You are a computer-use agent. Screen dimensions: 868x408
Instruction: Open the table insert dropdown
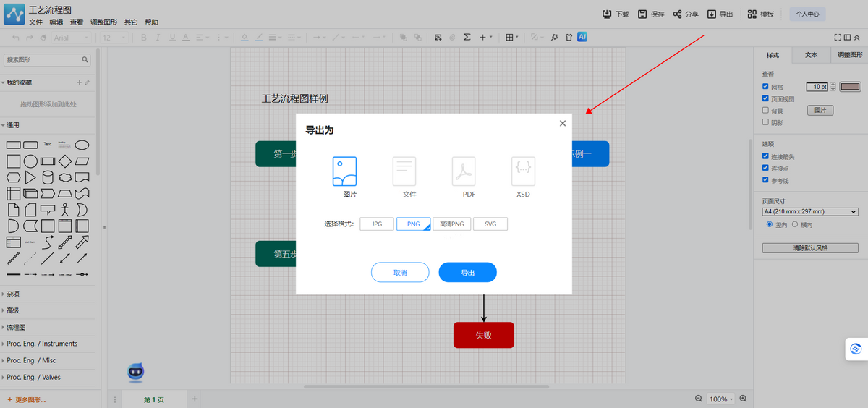[x=512, y=37]
